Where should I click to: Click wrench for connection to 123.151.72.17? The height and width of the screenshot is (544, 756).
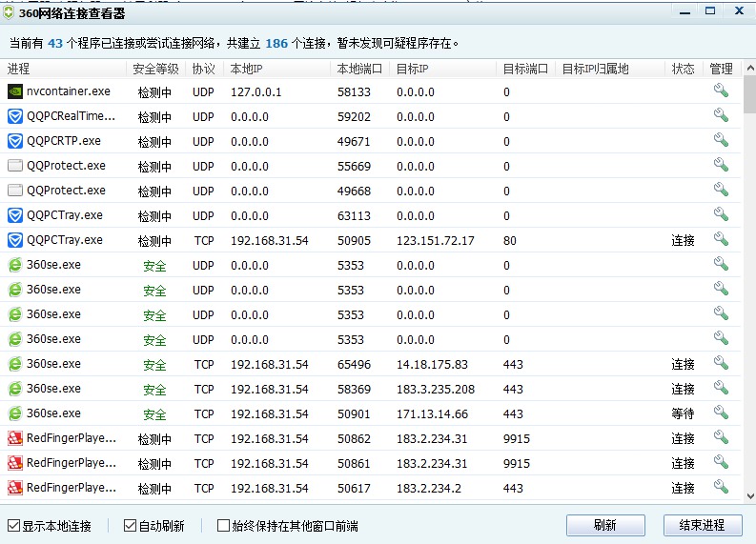[x=721, y=240]
